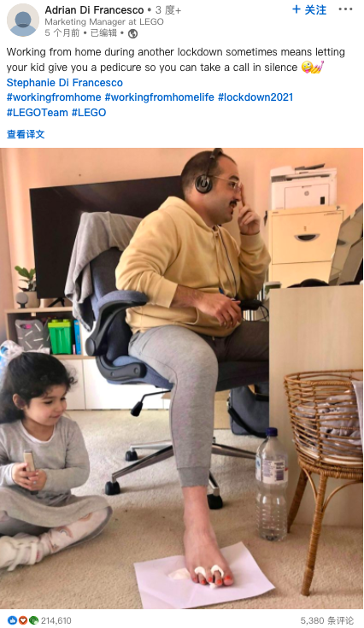The height and width of the screenshot is (628, 364).
Task: Follow the author with 关注 button
Action: (309, 9)
